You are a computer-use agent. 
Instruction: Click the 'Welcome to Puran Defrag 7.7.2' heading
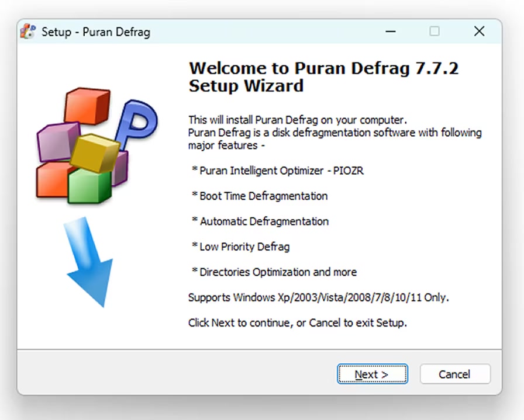[323, 77]
